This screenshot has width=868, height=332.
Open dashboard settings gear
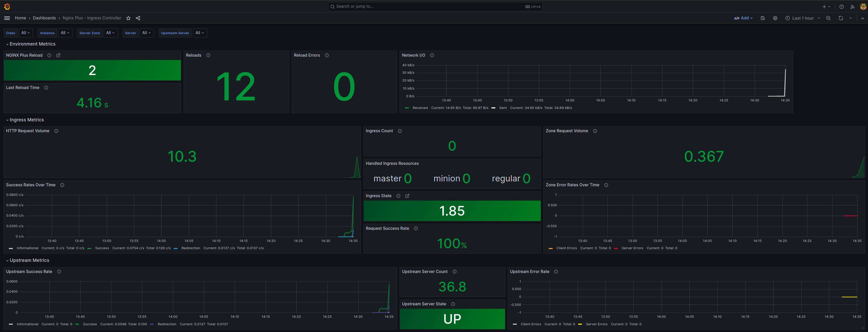(x=775, y=18)
